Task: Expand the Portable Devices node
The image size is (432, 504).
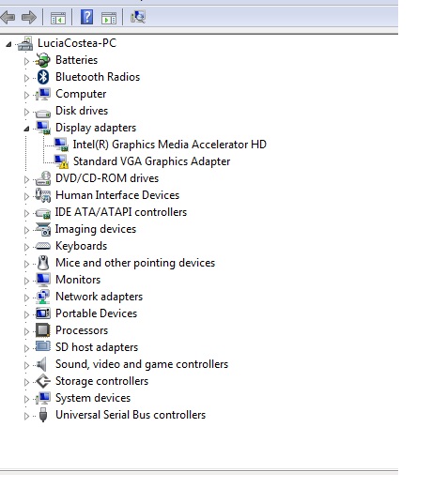Action: point(26,314)
